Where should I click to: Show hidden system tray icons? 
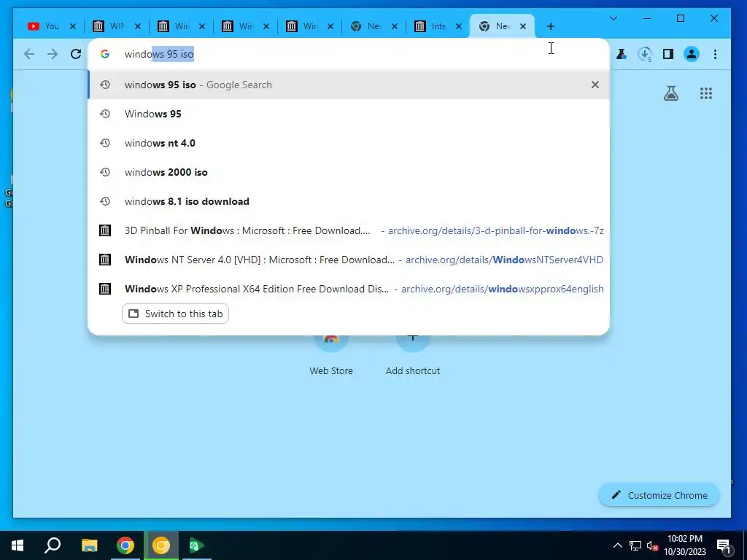[617, 545]
